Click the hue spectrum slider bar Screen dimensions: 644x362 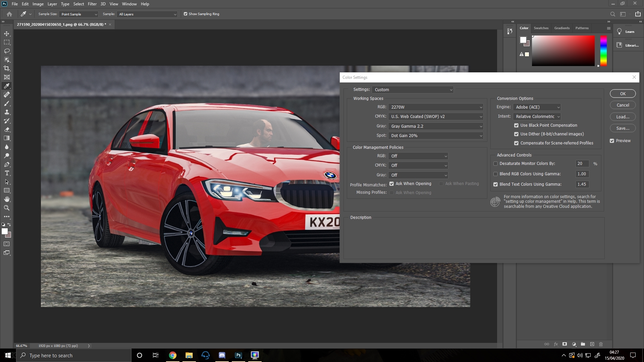[603, 50]
